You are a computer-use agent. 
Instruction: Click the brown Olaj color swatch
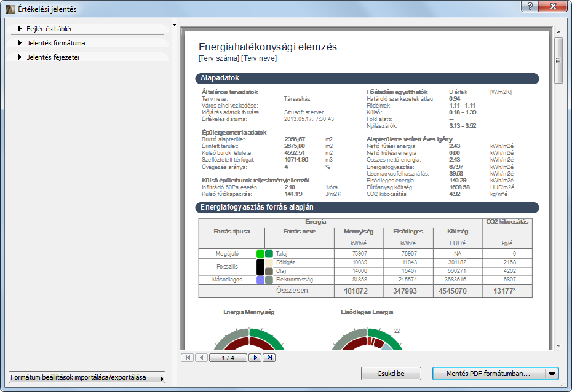pos(269,272)
